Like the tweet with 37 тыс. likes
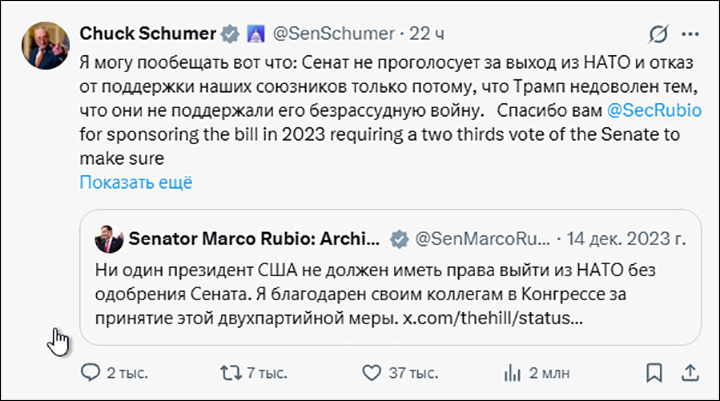Screen dimensions: 720x401 pos(373,372)
